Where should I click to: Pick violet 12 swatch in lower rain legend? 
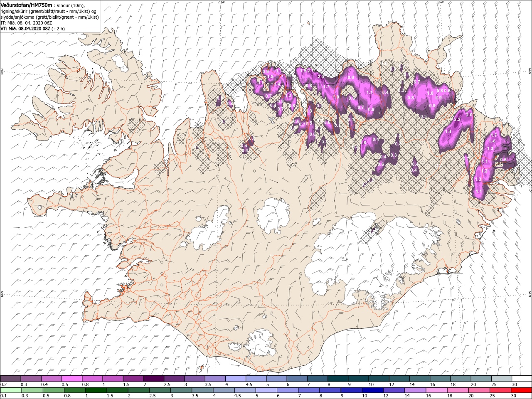point(393,390)
